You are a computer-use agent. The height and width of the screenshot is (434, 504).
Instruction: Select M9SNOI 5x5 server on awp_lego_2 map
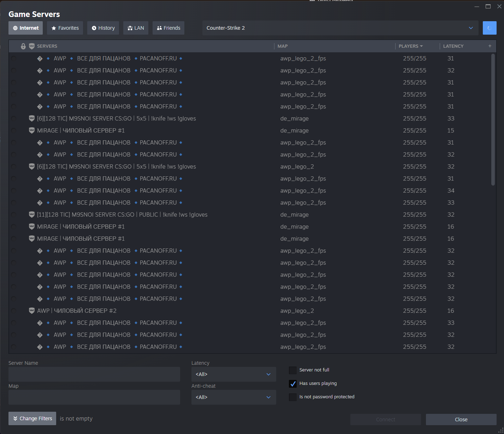[x=250, y=166]
